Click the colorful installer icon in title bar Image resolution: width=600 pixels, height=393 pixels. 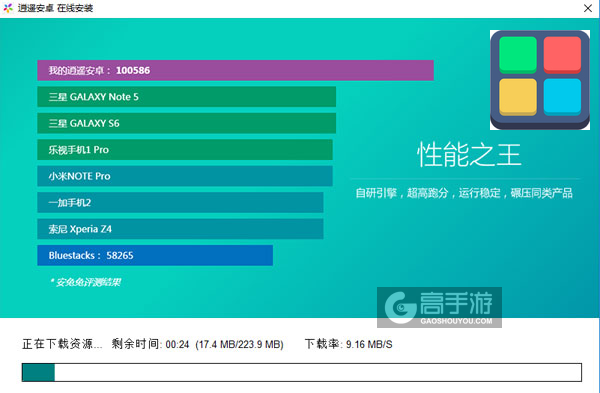click(x=8, y=8)
